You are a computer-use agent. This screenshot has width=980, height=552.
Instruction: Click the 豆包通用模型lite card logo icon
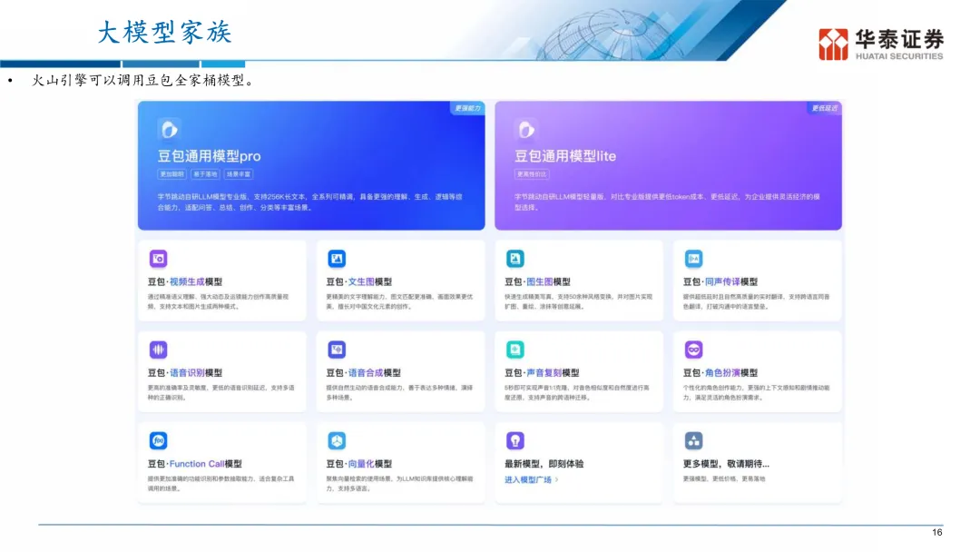click(526, 130)
